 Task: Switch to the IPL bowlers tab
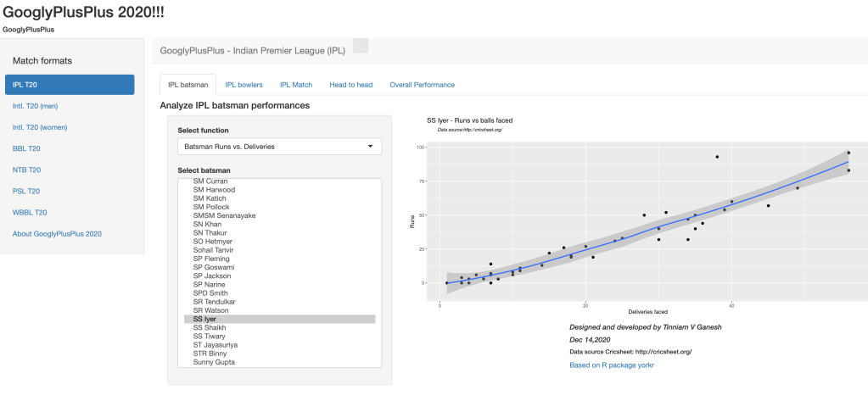pos(244,85)
